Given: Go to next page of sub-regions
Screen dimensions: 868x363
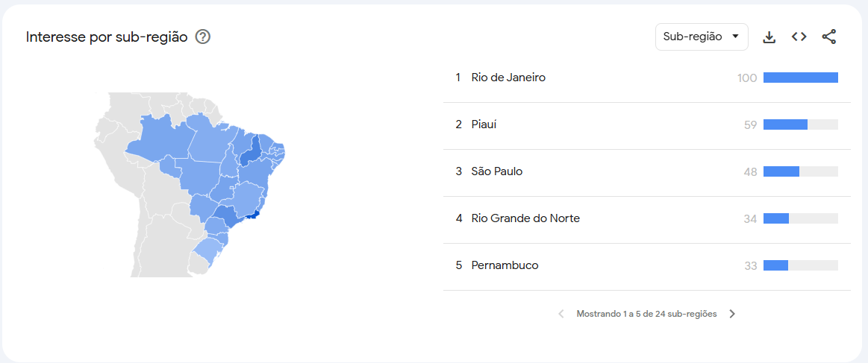Looking at the screenshot, I should point(732,314).
